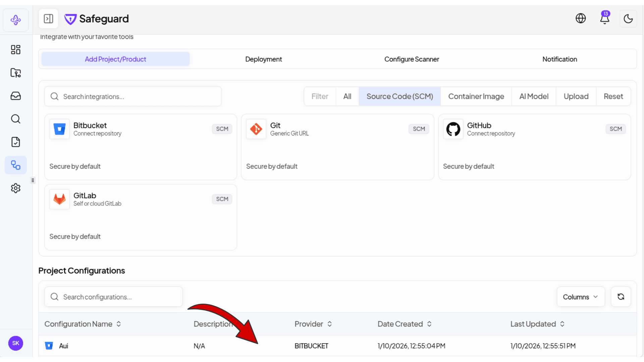
Task: Click the refresh configurations icon button
Action: 621,297
